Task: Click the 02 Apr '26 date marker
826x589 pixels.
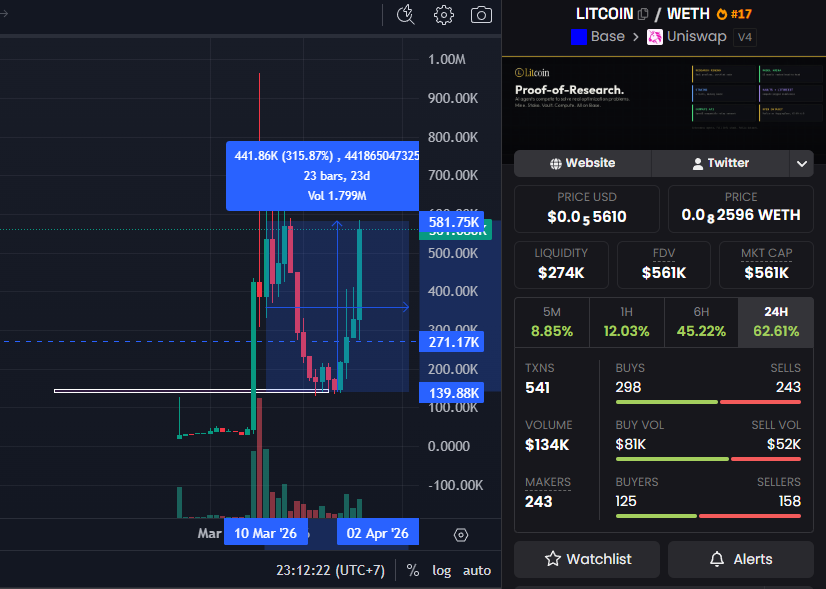Action: (x=378, y=533)
